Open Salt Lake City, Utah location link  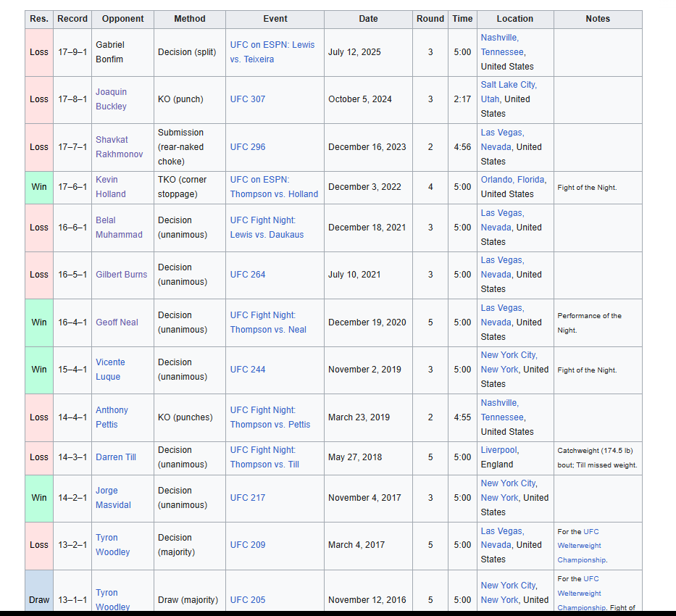pyautogui.click(x=509, y=92)
